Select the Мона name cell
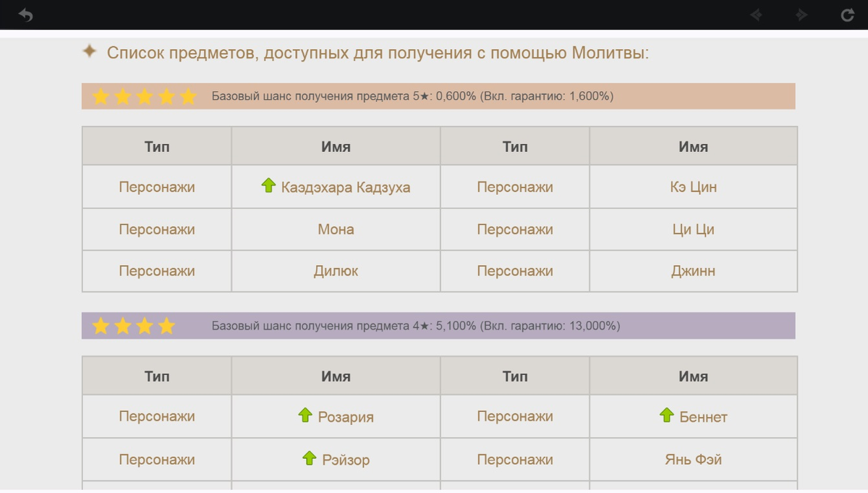Screen dimensions: 868x493 (336, 229)
